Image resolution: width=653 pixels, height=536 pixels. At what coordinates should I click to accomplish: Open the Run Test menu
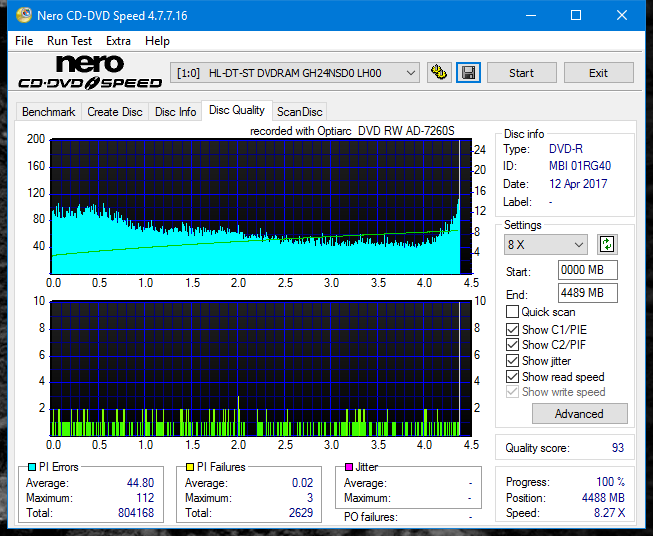pyautogui.click(x=69, y=41)
